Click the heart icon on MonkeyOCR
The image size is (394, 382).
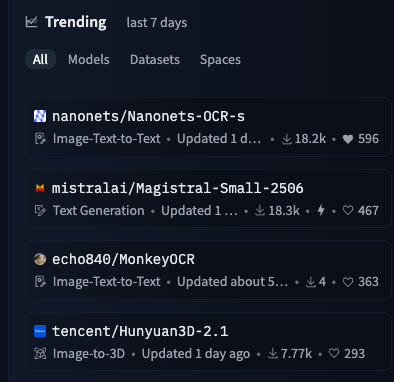click(348, 282)
